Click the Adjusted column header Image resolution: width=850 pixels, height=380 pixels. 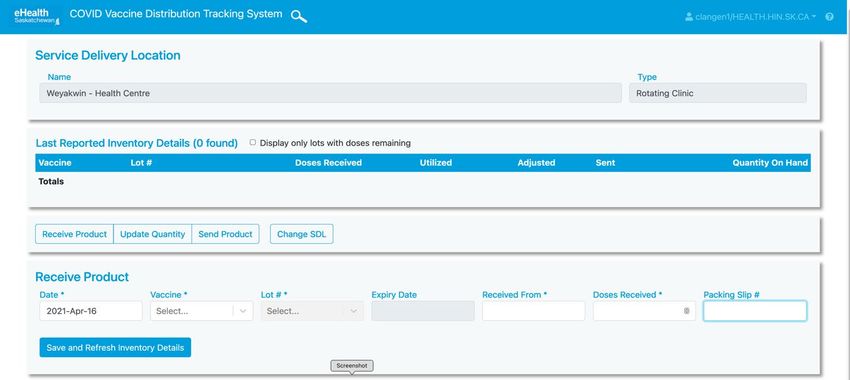coord(536,163)
